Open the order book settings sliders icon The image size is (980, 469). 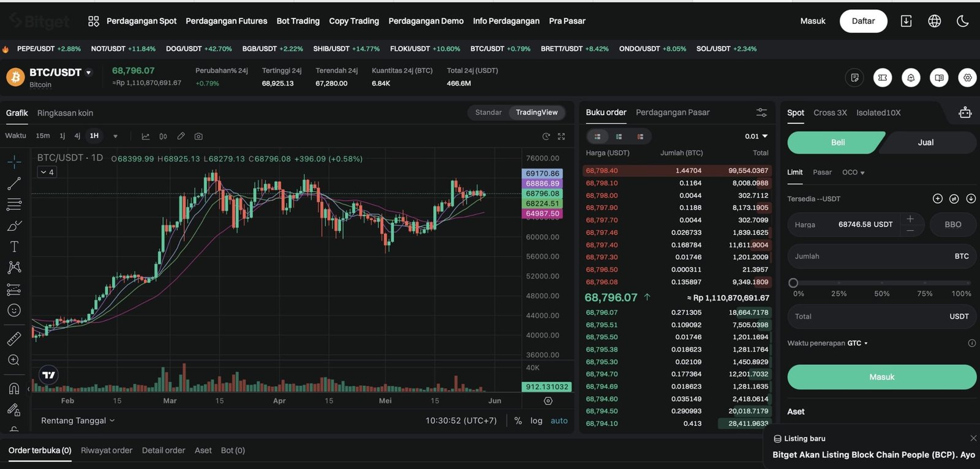pyautogui.click(x=761, y=113)
